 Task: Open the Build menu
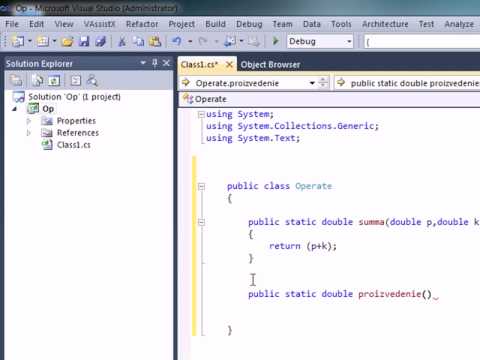tap(215, 24)
